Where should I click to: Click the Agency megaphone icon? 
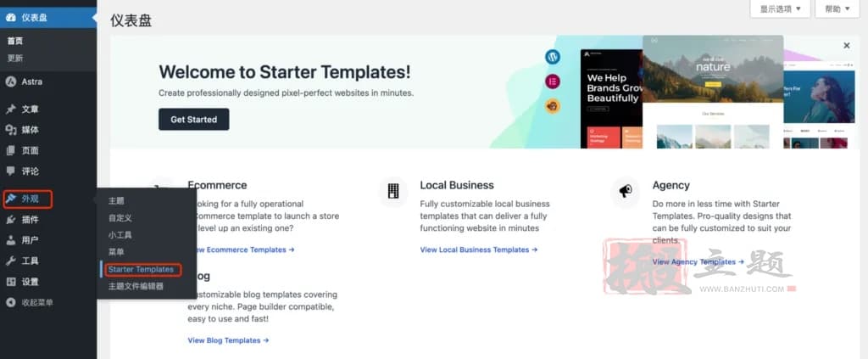click(x=626, y=192)
